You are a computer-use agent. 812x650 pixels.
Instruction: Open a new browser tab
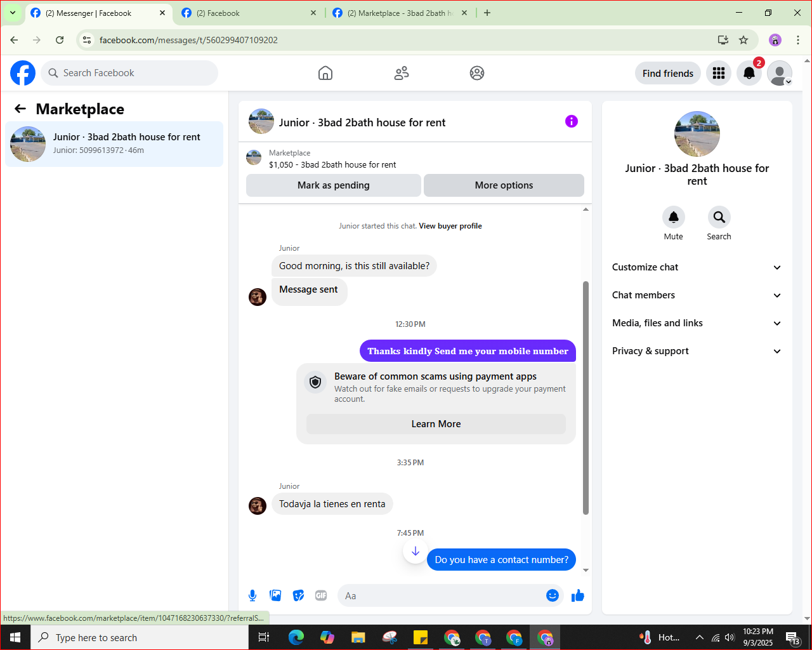[x=487, y=13]
